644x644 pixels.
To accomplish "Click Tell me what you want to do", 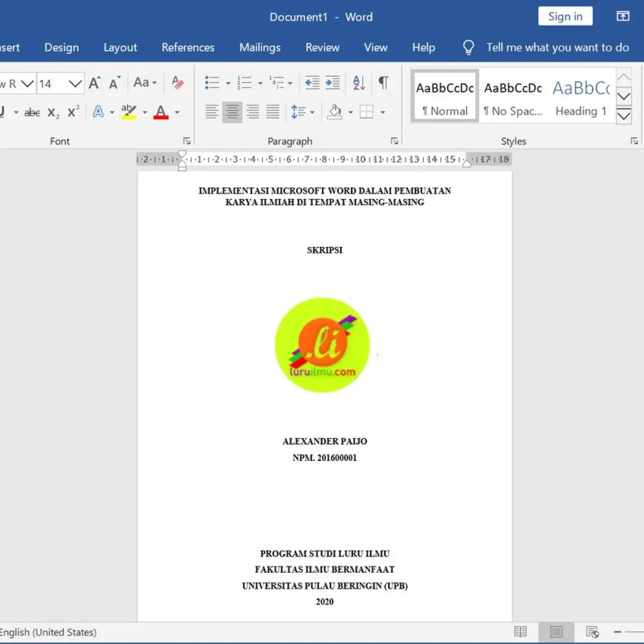I will click(x=558, y=47).
